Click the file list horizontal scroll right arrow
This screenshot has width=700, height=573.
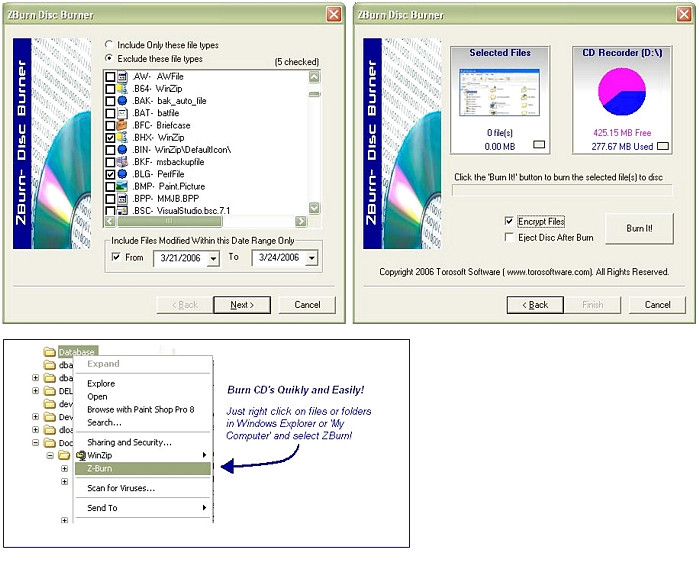301,221
